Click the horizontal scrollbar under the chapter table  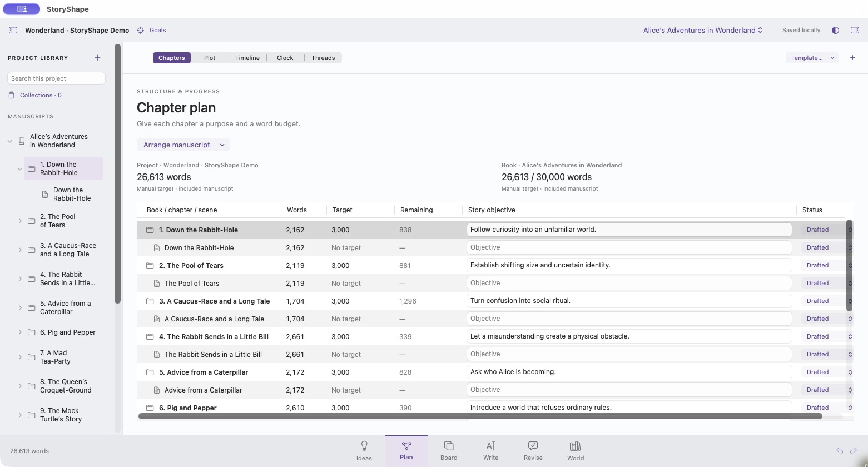tap(480, 416)
